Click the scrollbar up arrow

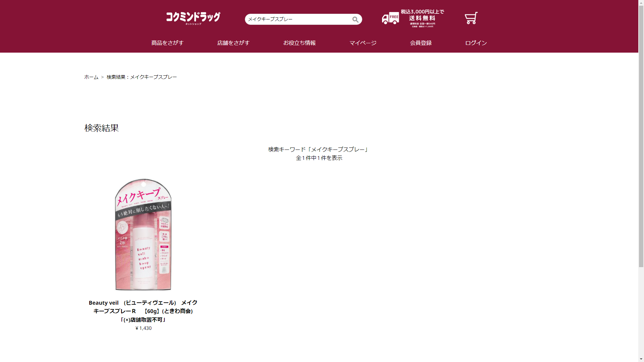pyautogui.click(x=641, y=3)
